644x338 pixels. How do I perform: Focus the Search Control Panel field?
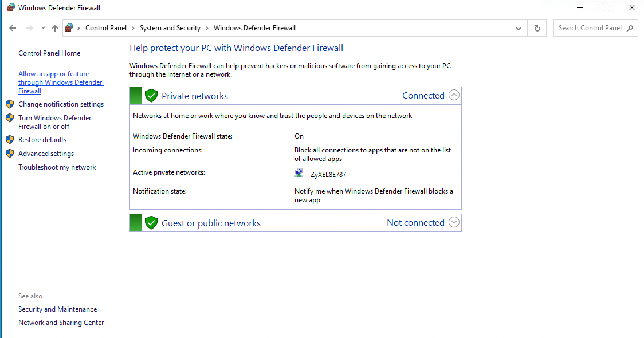590,28
